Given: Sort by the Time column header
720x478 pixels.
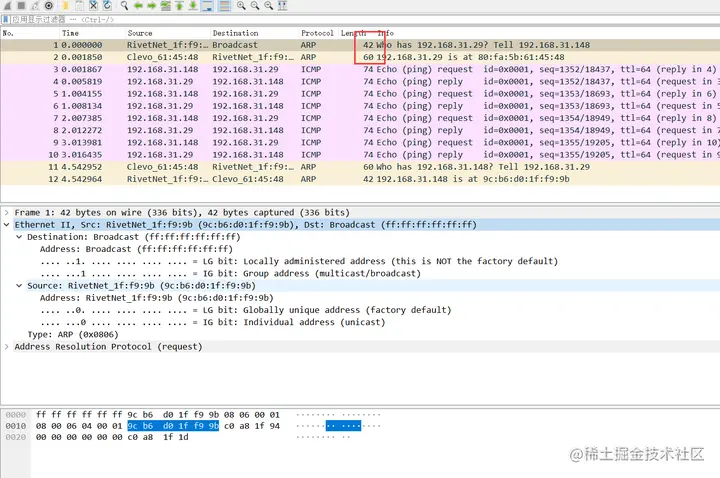Looking at the screenshot, I should tap(92, 33).
